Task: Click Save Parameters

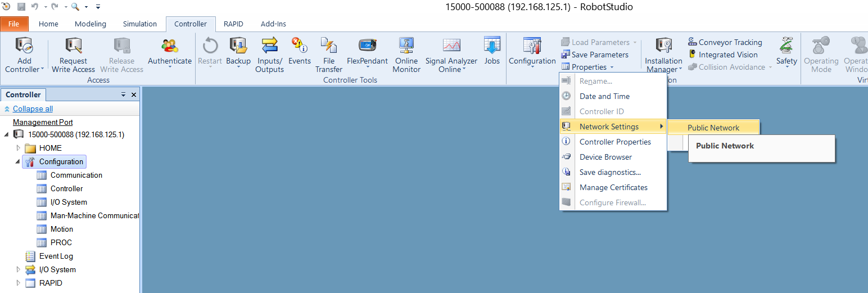Action: pos(595,55)
